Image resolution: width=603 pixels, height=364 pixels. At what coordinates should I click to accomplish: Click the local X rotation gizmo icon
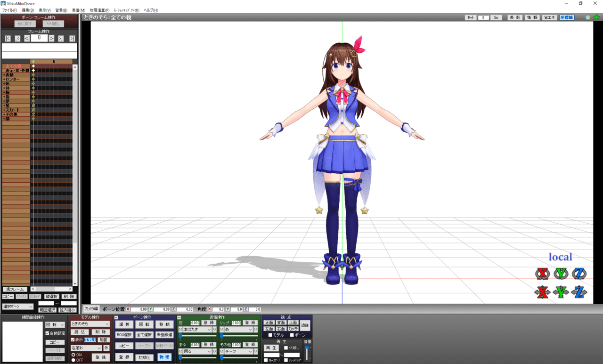[543, 274]
